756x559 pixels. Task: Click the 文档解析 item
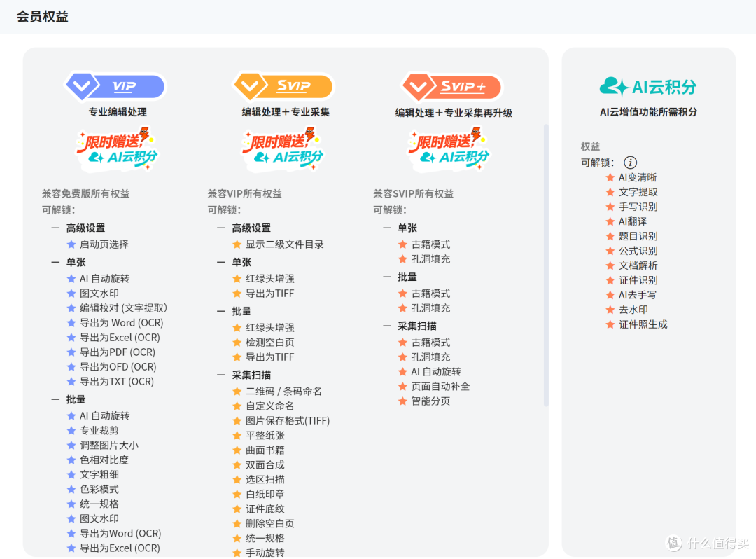[638, 265]
